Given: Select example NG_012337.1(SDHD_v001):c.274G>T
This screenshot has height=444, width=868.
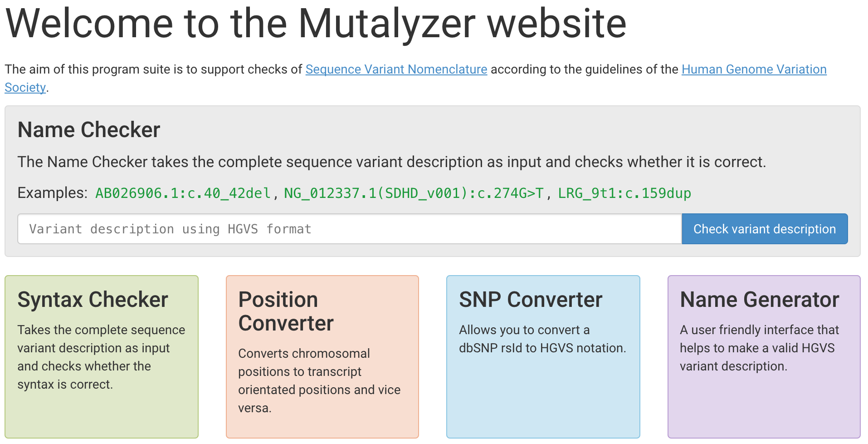Looking at the screenshot, I should (x=414, y=193).
